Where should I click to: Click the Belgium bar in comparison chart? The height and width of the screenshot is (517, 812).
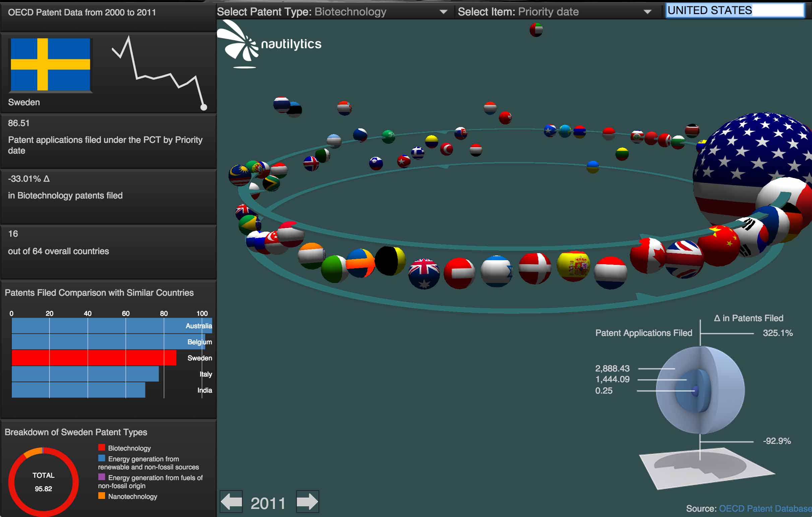click(x=109, y=342)
